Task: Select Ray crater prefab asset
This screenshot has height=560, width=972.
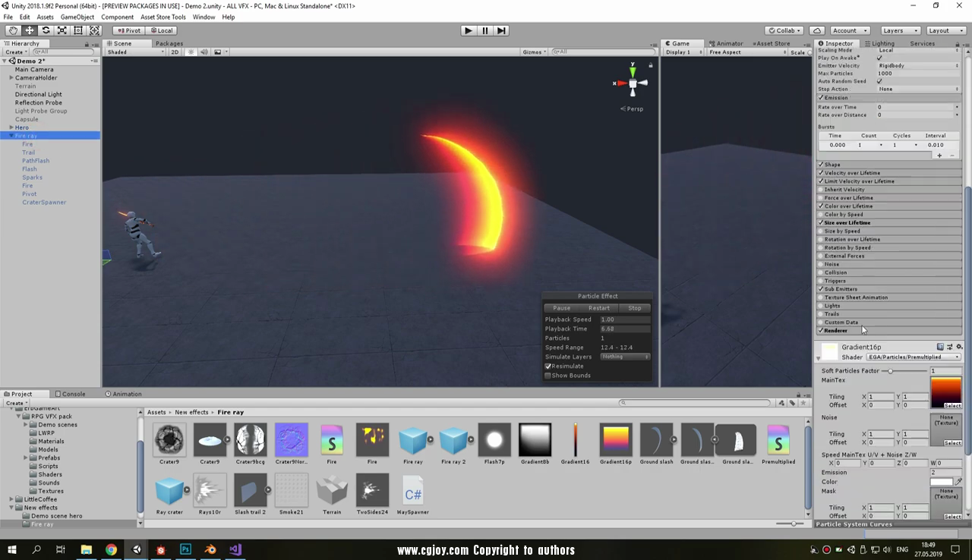Action: click(169, 496)
